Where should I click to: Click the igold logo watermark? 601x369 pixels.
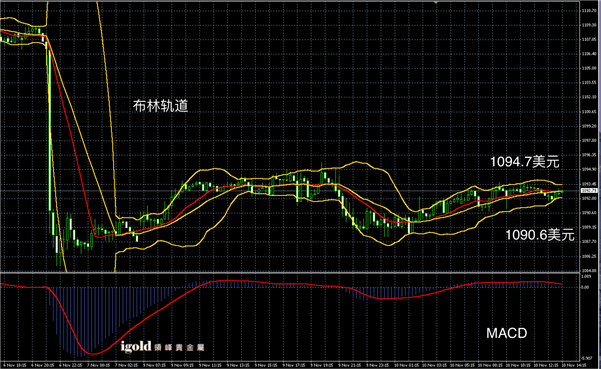tap(136, 346)
